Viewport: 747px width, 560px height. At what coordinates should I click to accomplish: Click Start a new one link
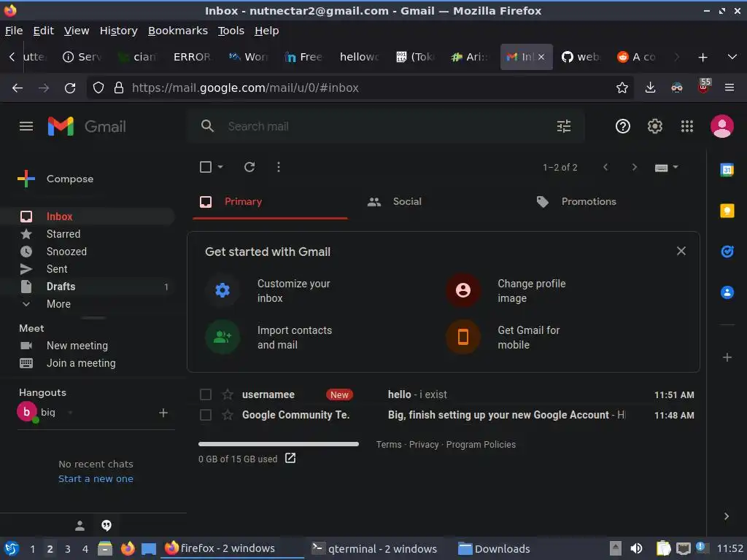[96, 478]
